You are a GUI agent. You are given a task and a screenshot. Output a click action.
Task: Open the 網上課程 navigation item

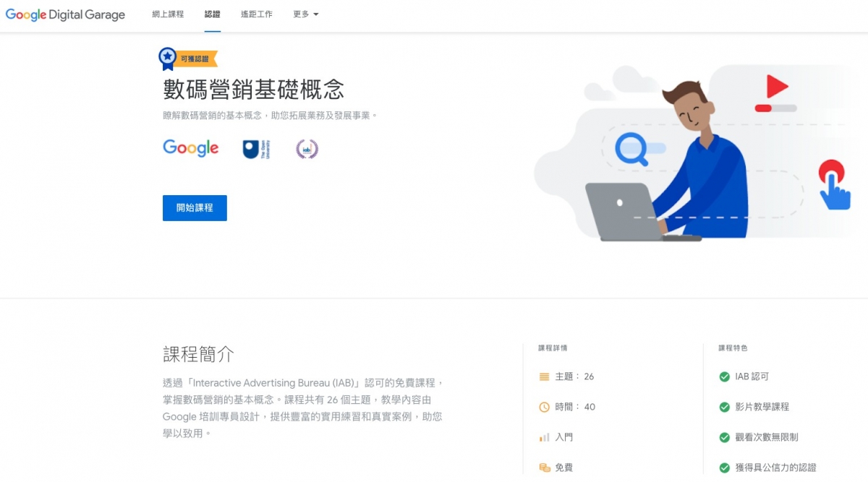click(168, 14)
